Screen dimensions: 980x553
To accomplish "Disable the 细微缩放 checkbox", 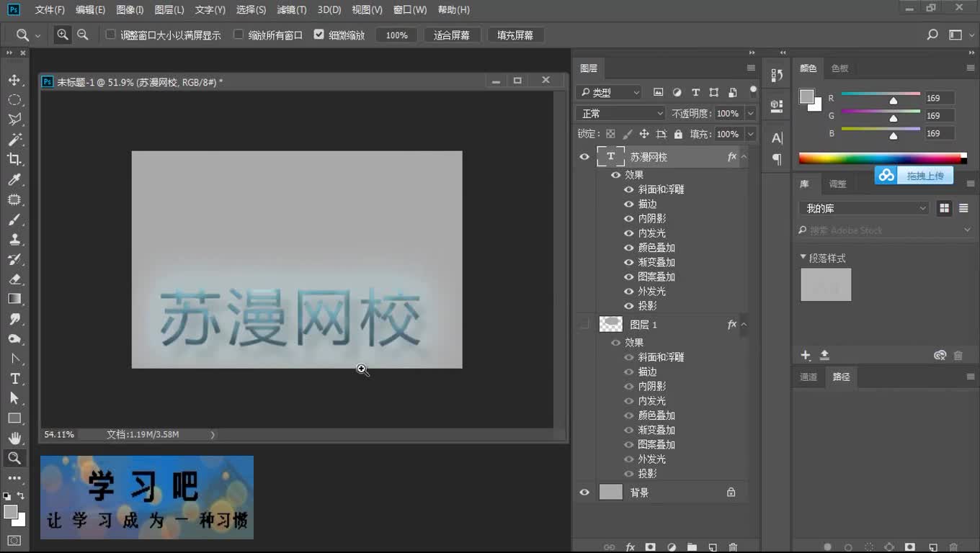I will pyautogui.click(x=318, y=33).
